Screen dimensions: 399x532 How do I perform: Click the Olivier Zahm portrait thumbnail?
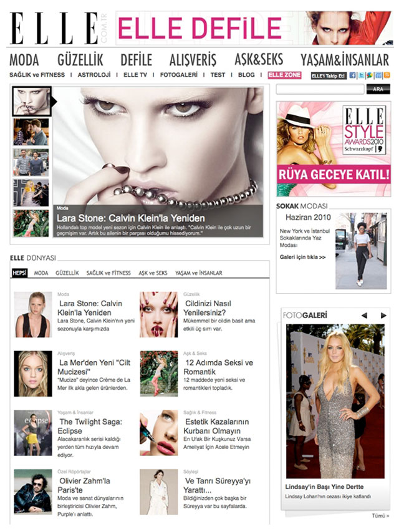click(33, 491)
